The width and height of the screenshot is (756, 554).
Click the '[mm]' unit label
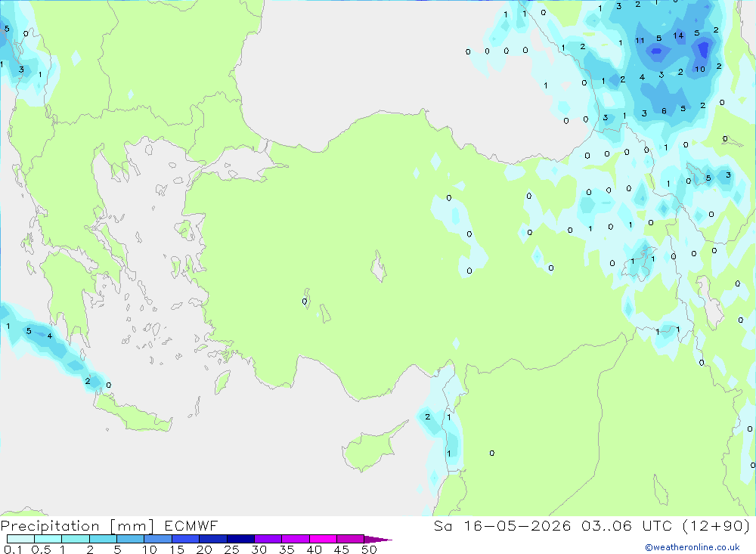click(x=132, y=527)
